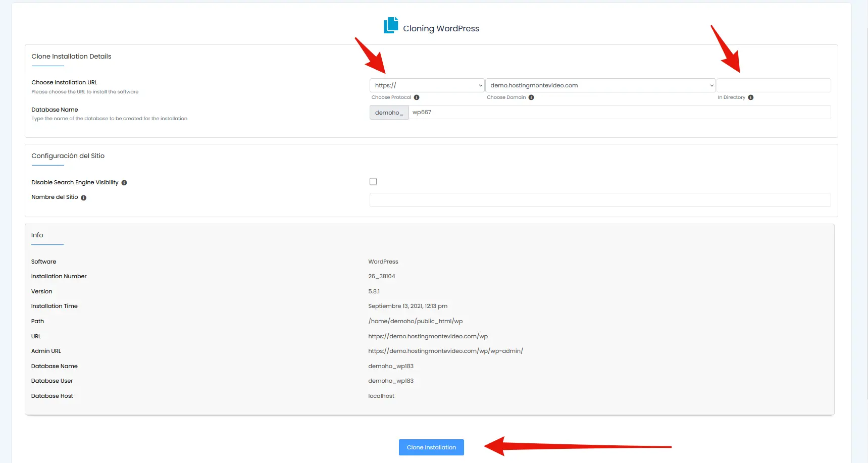Click the Installation Number label
This screenshot has width=868, height=463.
click(x=59, y=276)
